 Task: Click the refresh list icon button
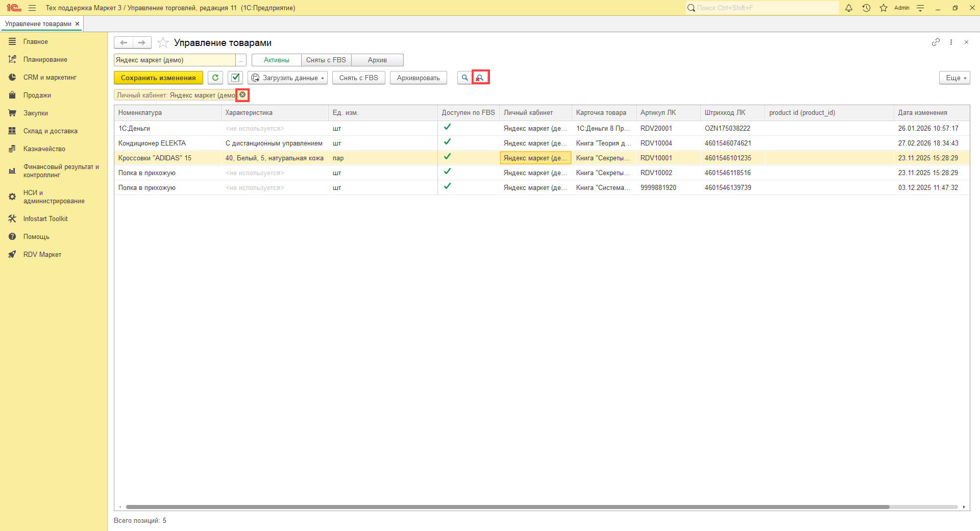215,78
